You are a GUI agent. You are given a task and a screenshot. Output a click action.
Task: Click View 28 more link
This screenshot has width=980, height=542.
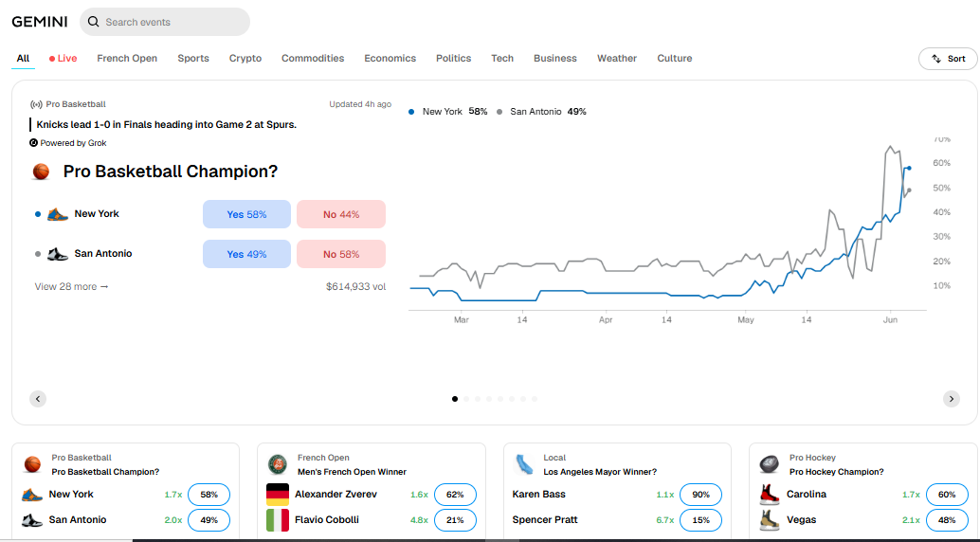[x=71, y=286]
